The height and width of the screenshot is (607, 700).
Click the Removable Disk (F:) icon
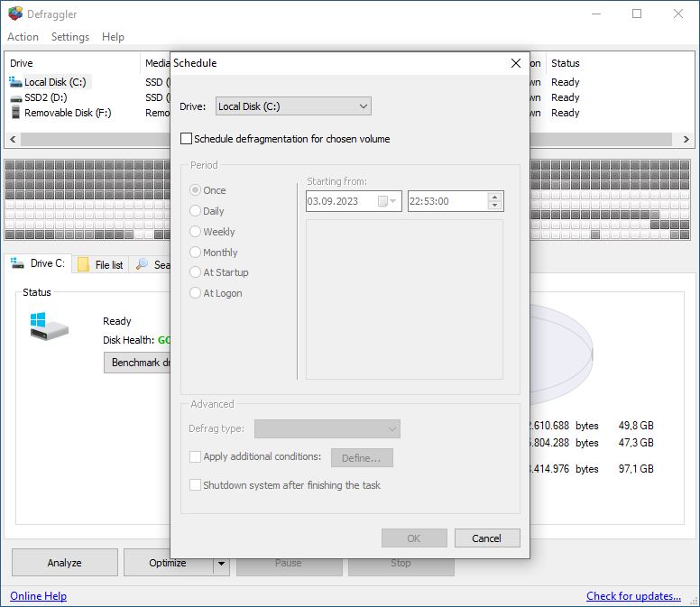click(15, 112)
